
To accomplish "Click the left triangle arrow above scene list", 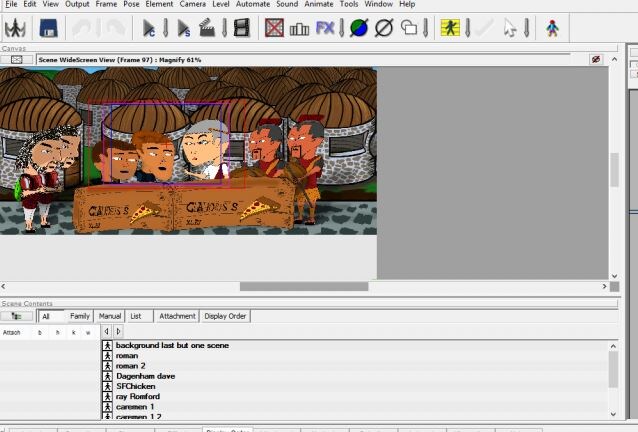I will coord(107,332).
